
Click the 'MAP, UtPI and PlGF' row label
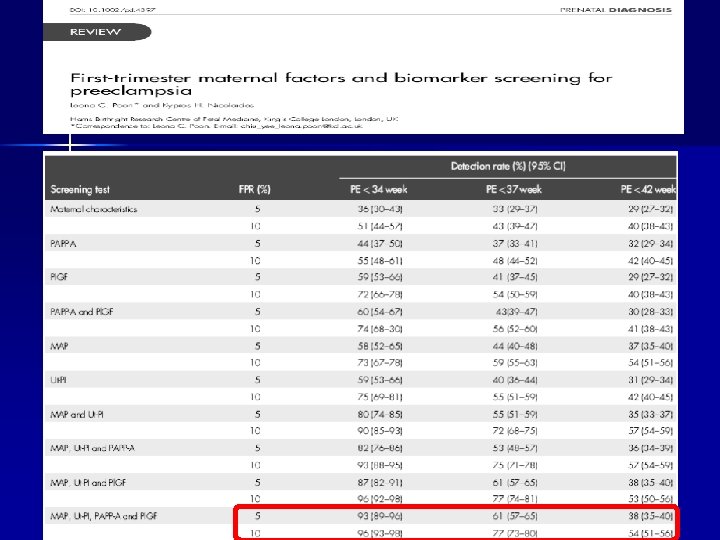pyautogui.click(x=88, y=483)
